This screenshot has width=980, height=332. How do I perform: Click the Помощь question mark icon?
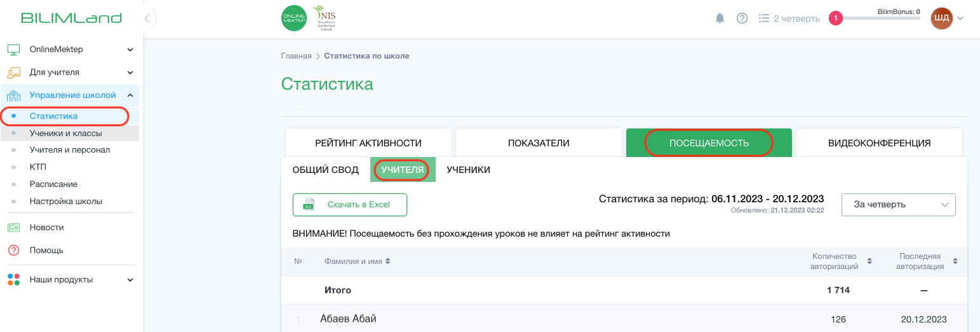pos(14,251)
